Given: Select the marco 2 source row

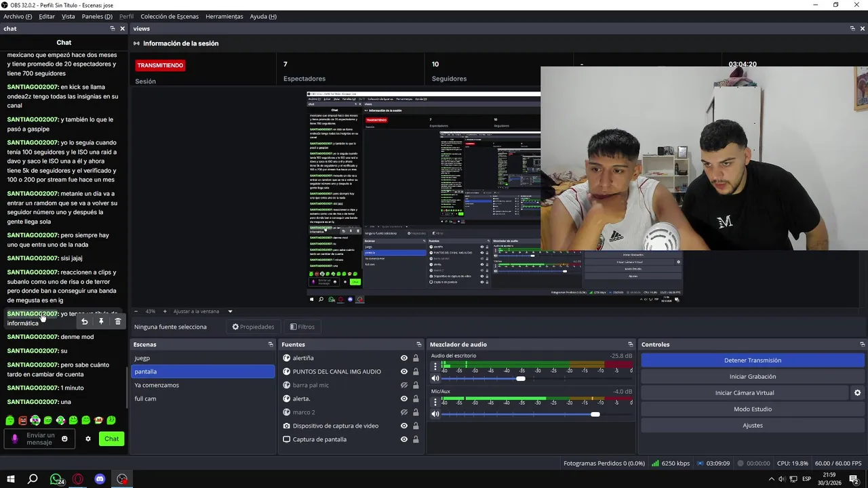Looking at the screenshot, I should [351, 412].
